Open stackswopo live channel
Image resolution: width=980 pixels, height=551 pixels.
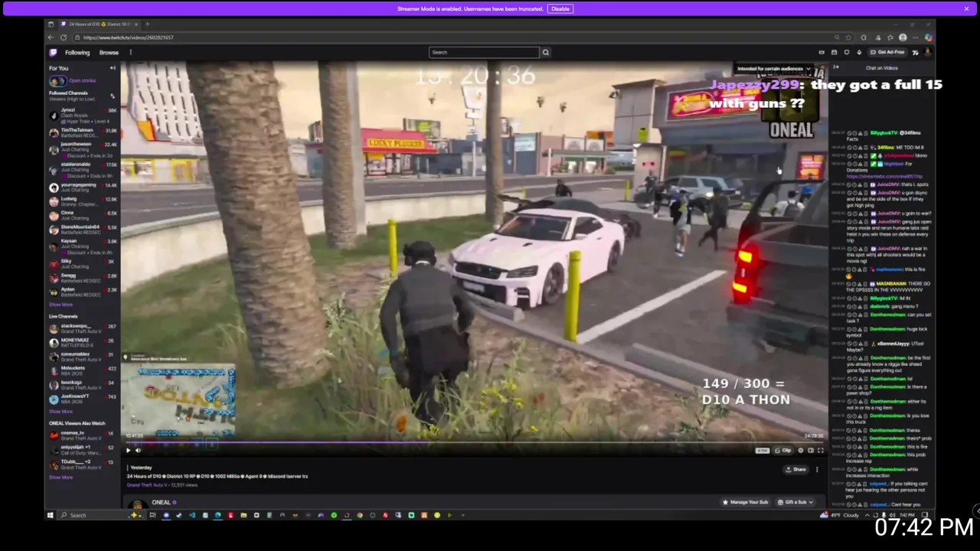coord(83,328)
